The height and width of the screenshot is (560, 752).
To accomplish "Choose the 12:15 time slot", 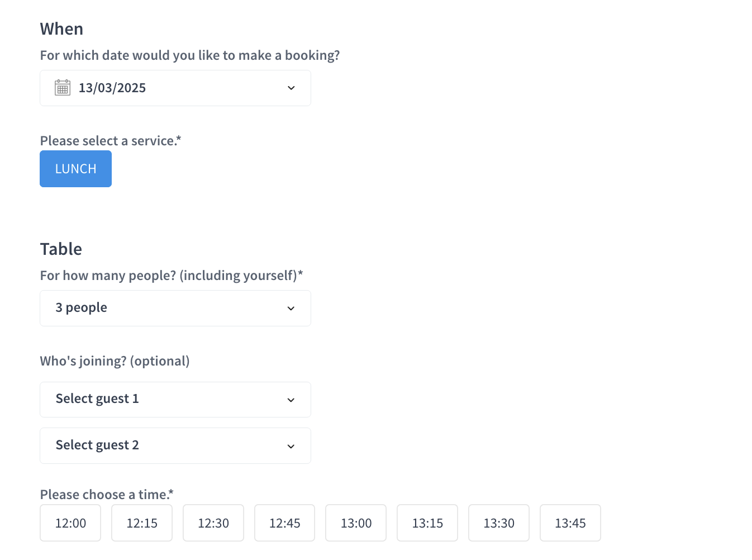I will pyautogui.click(x=142, y=523).
